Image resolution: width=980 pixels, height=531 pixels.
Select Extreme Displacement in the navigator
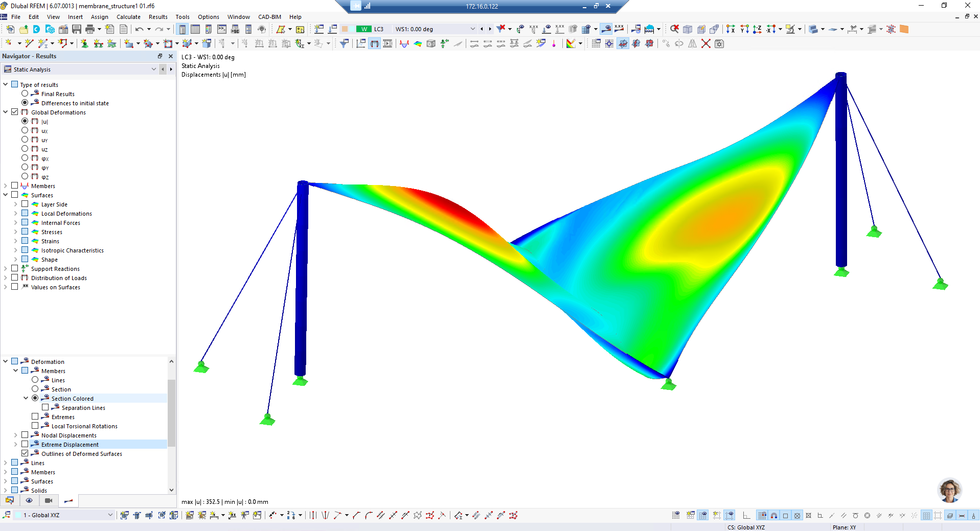click(x=69, y=444)
